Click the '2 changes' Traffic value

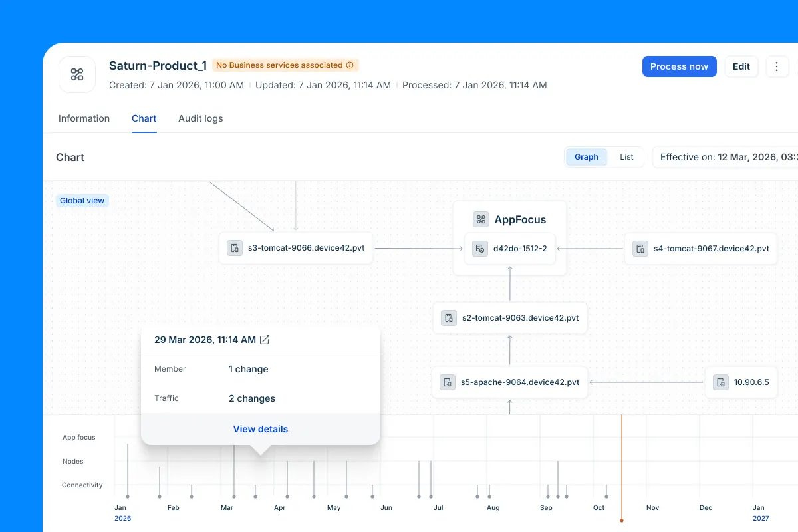tap(252, 398)
